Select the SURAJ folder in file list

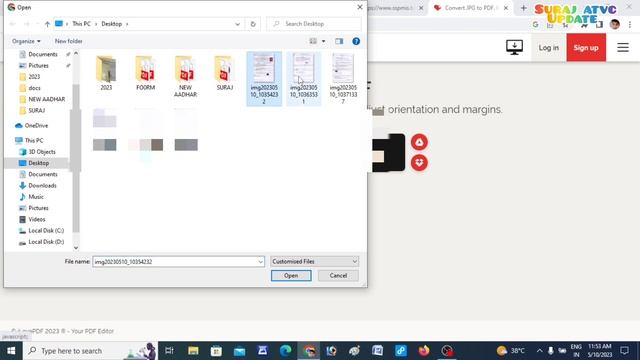pyautogui.click(x=224, y=73)
